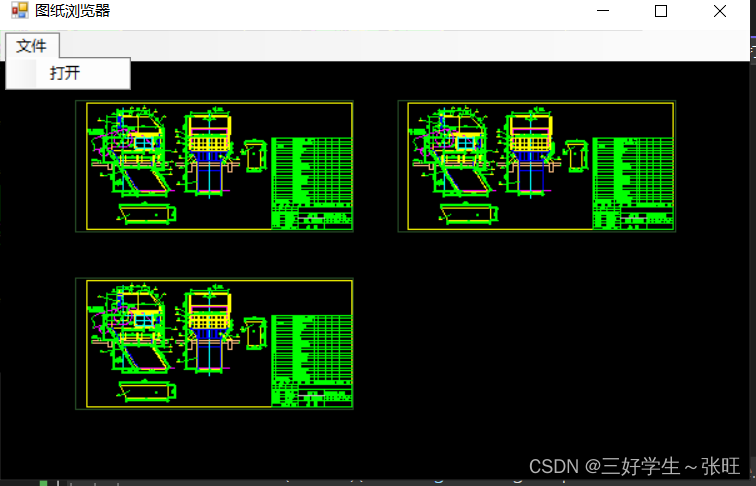
Task: Select the top-right drawing thumbnail
Action: click(537, 166)
